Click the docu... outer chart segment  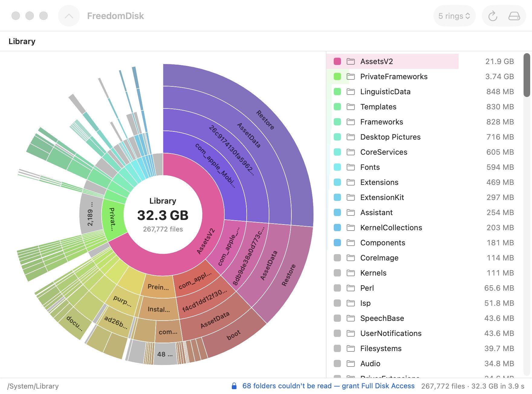(74, 323)
